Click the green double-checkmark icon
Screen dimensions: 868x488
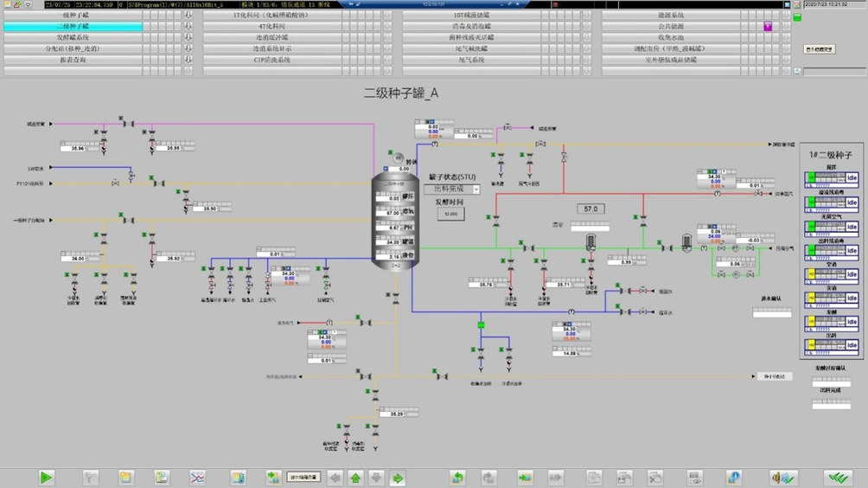[x=836, y=477]
